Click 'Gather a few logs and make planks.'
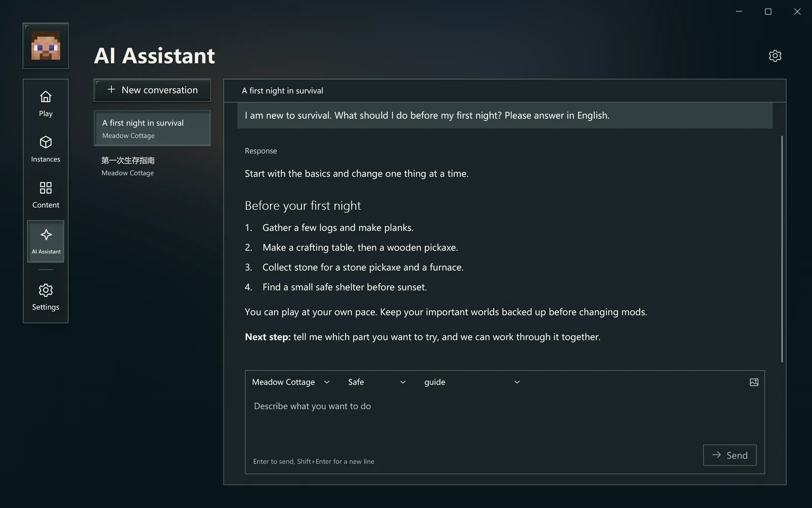 (x=338, y=228)
